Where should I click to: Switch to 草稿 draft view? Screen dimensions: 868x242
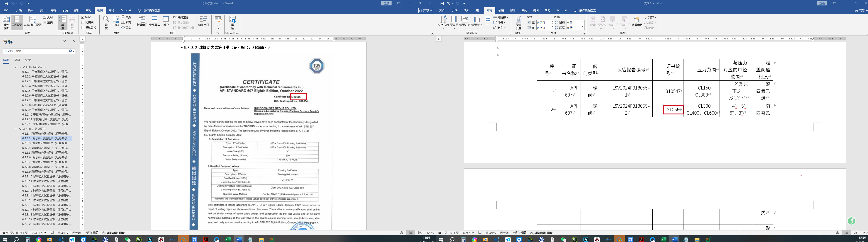tap(48, 23)
